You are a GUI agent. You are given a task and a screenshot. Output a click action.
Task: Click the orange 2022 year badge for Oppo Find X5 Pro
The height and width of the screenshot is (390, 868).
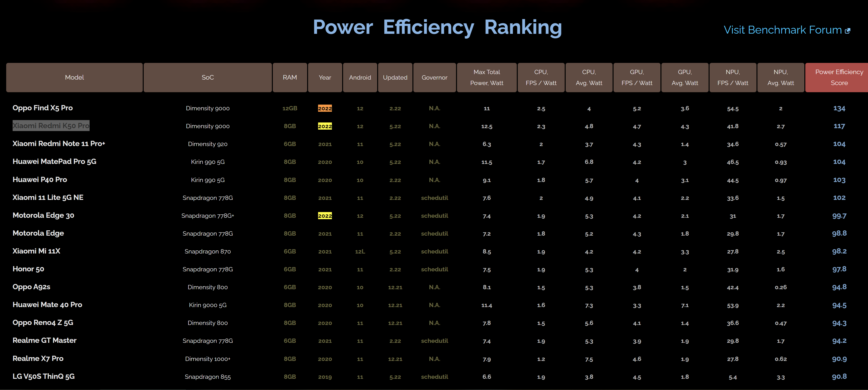coord(325,108)
